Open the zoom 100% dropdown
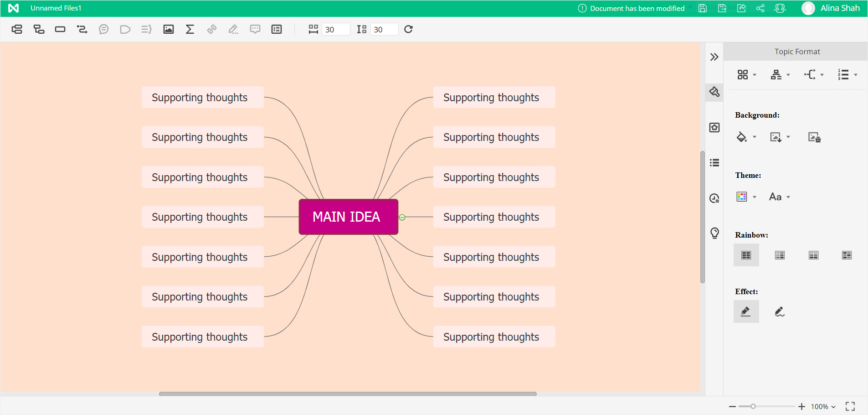The image size is (868, 415). pos(823,407)
